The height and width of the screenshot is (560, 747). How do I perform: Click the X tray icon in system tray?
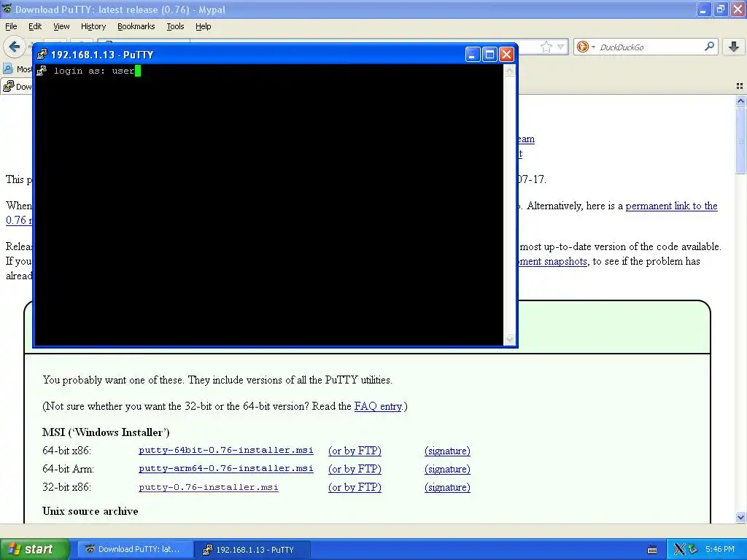coord(679,549)
